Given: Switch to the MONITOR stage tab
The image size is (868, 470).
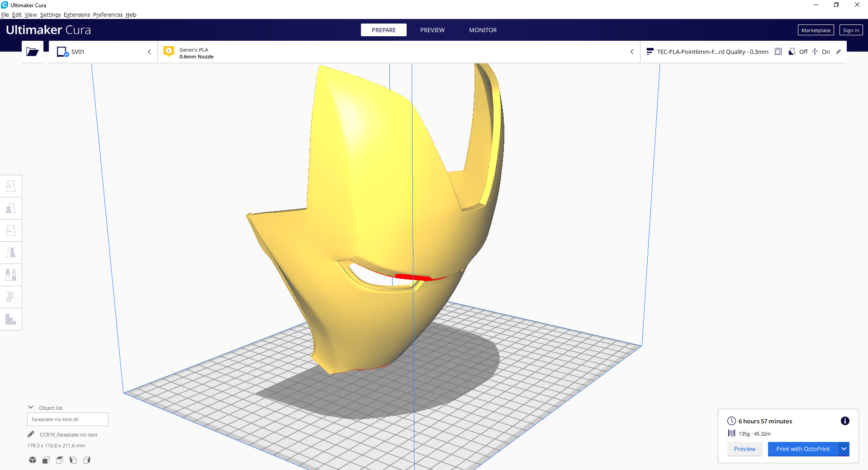Looking at the screenshot, I should coord(483,30).
